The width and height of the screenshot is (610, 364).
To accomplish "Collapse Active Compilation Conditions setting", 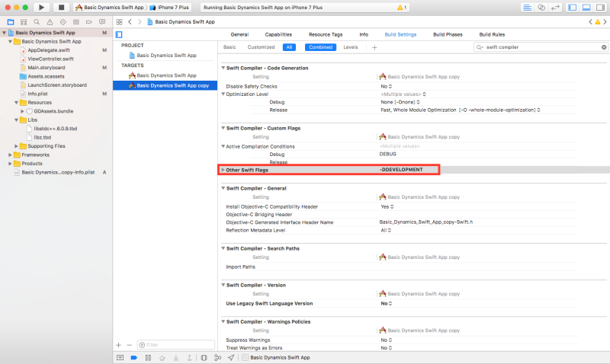I will tap(223, 146).
